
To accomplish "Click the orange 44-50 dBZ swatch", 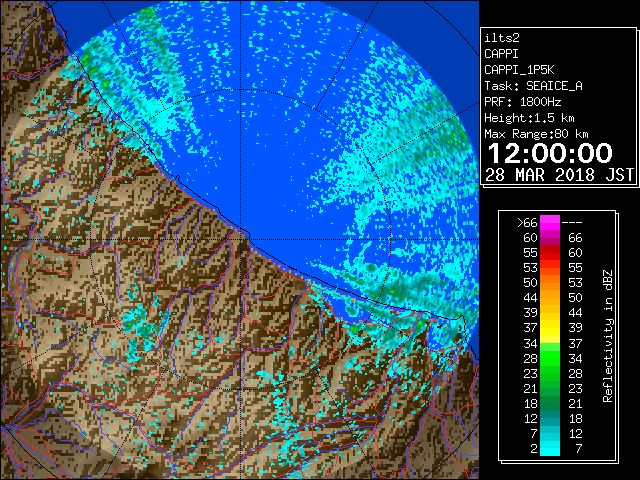I will pos(550,297).
